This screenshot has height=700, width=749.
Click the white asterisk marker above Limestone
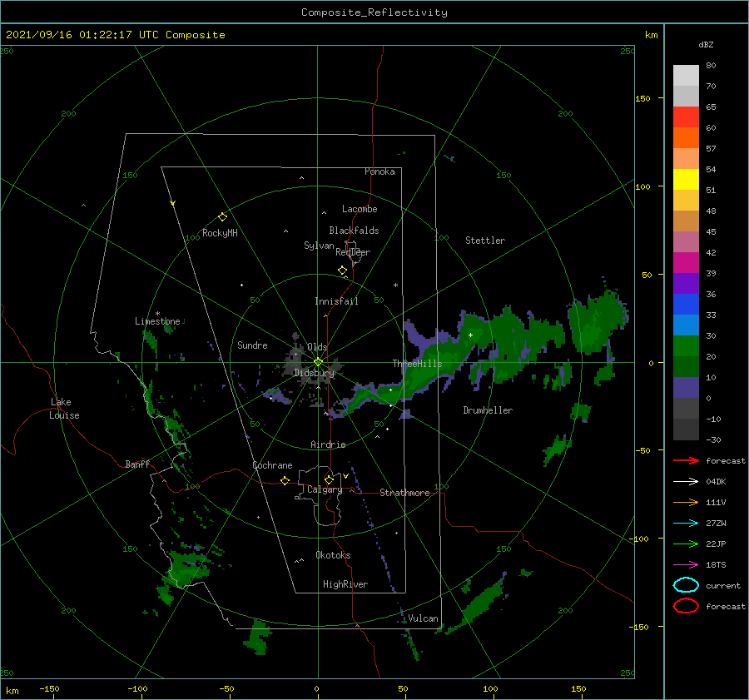click(157, 314)
